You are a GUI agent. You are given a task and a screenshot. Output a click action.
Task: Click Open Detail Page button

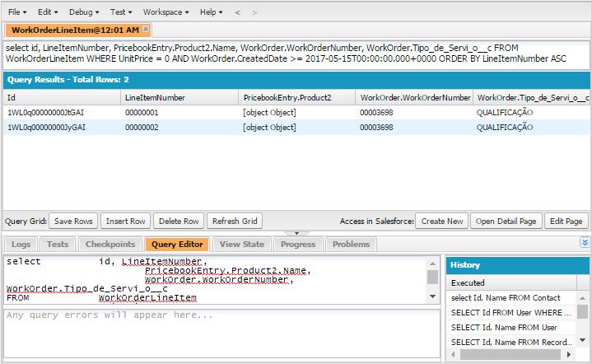(506, 221)
